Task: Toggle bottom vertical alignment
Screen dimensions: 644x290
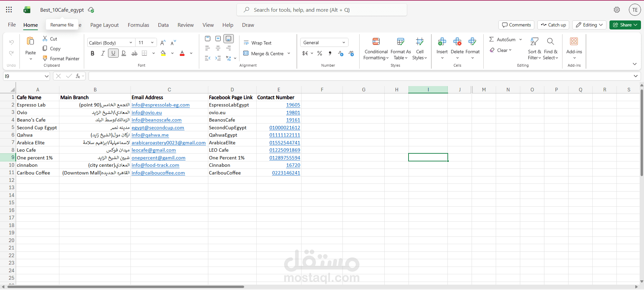Action: (228, 39)
